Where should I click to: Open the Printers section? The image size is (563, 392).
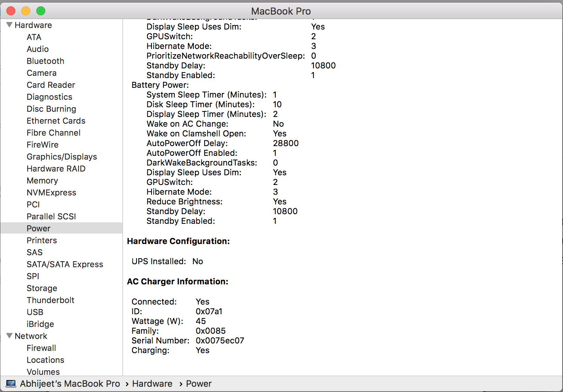pyautogui.click(x=42, y=240)
